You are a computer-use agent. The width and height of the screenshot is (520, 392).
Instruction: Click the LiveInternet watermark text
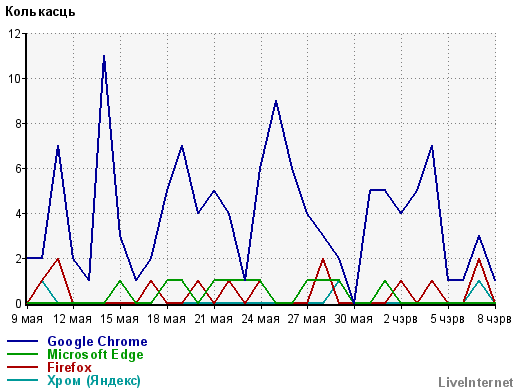click(x=476, y=383)
